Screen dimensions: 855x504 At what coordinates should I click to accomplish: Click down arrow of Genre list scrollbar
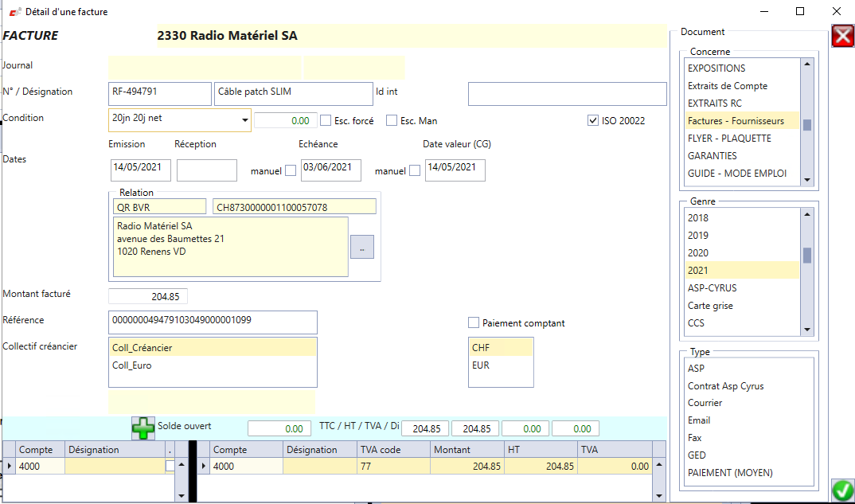[807, 330]
